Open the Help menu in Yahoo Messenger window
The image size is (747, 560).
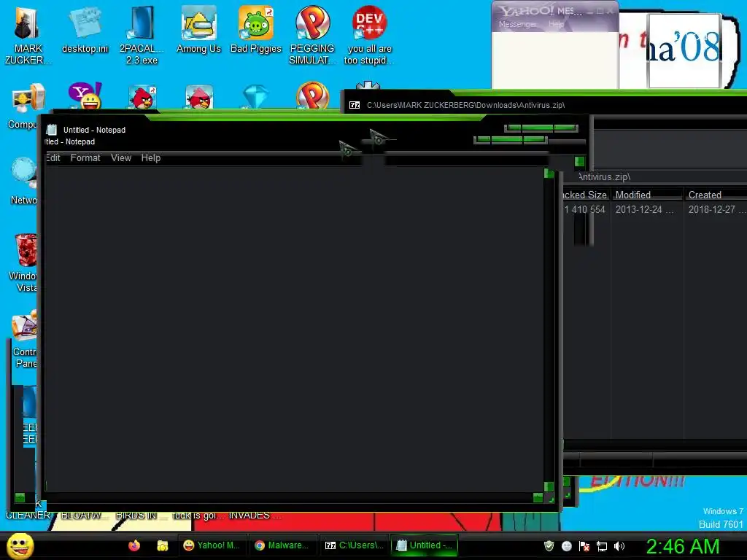556,24
